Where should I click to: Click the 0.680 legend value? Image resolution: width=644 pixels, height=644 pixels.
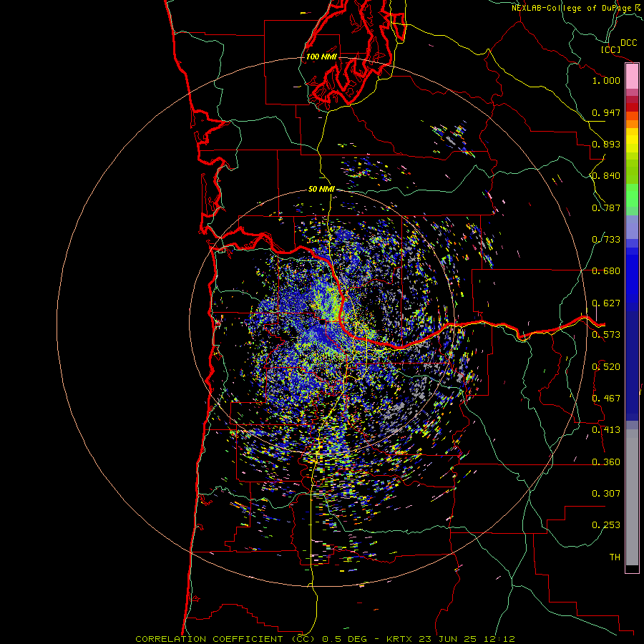pyautogui.click(x=606, y=271)
